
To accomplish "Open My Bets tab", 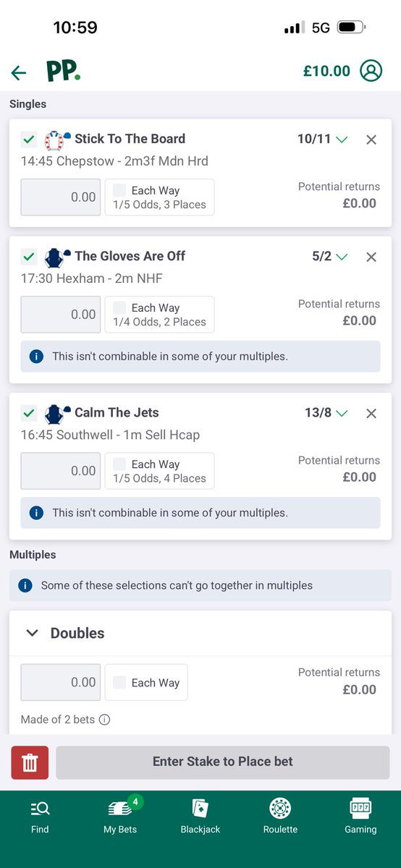I will (x=120, y=814).
